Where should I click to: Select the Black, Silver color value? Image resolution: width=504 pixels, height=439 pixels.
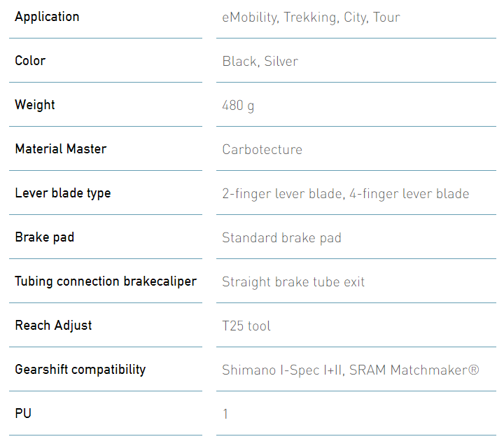pos(260,62)
